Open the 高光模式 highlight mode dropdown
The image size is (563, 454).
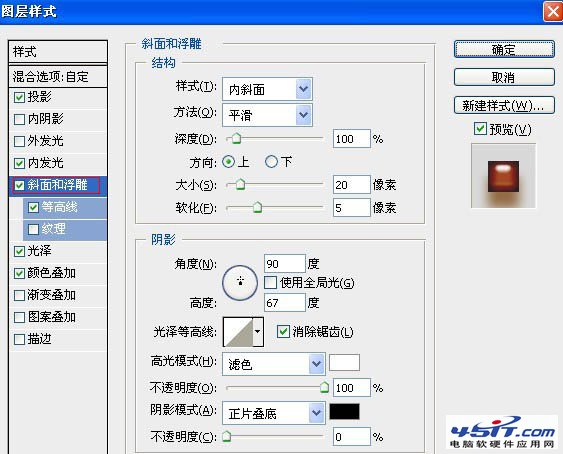(x=274, y=364)
